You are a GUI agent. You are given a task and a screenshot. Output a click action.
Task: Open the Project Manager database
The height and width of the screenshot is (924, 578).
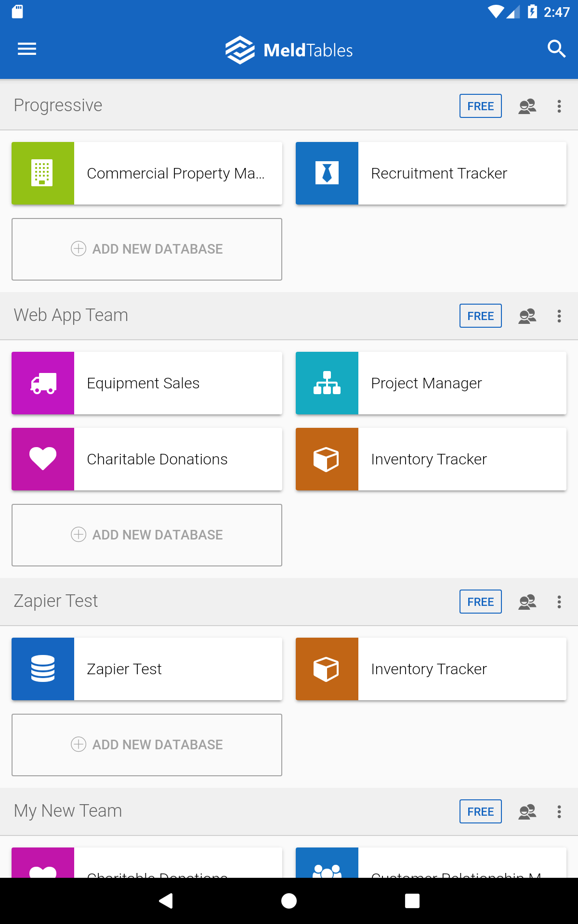point(431,383)
